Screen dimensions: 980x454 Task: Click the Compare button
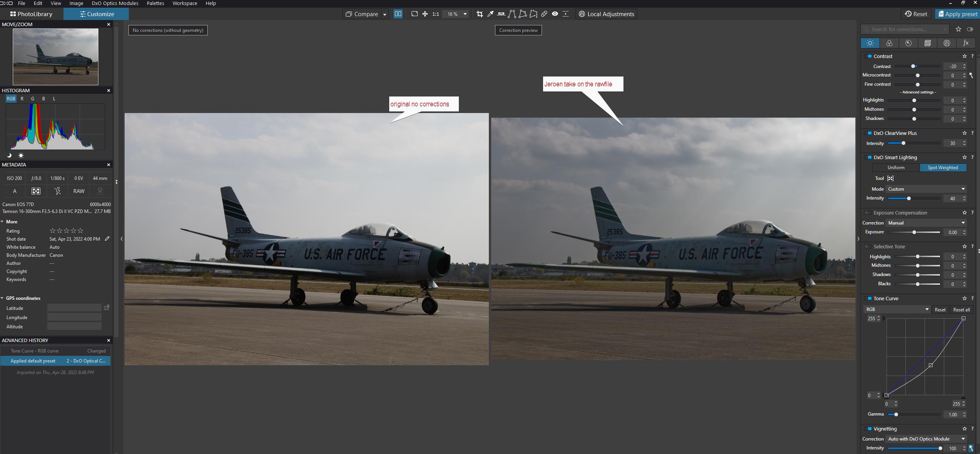tap(362, 14)
